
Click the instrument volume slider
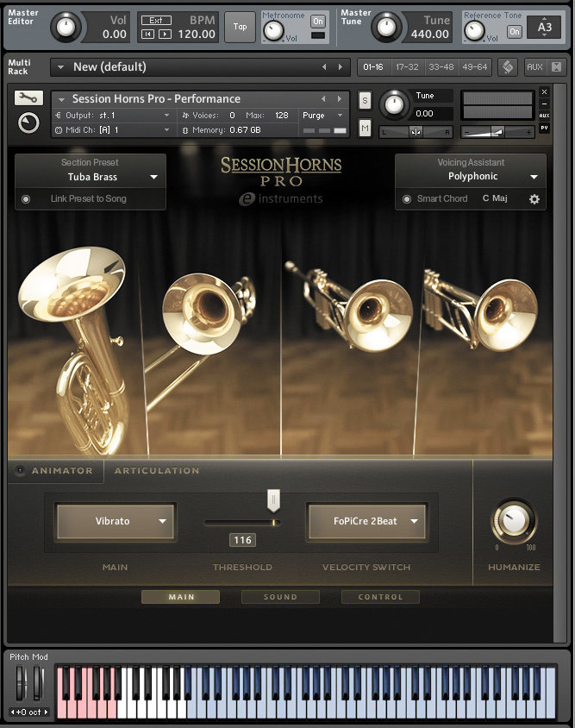coord(497,132)
